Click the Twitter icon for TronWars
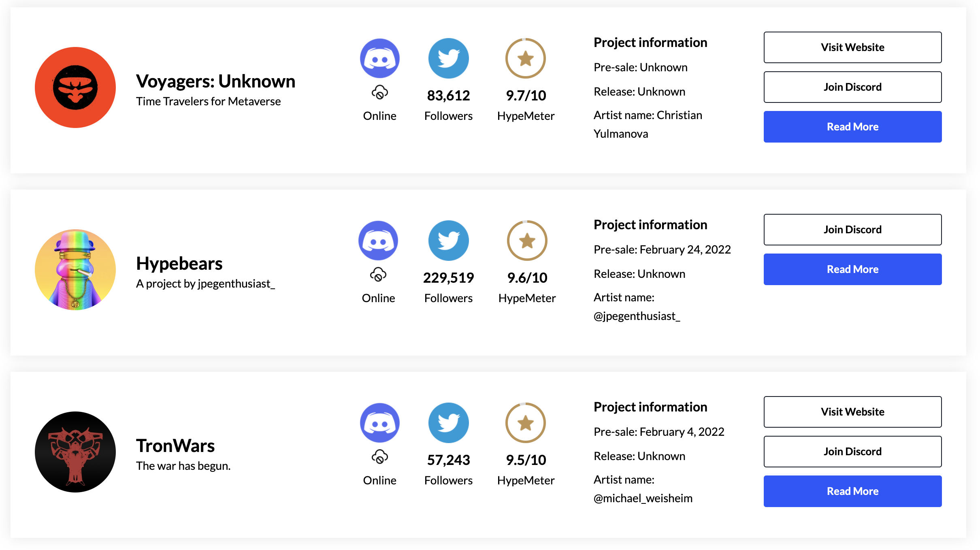980x550 pixels. click(448, 422)
